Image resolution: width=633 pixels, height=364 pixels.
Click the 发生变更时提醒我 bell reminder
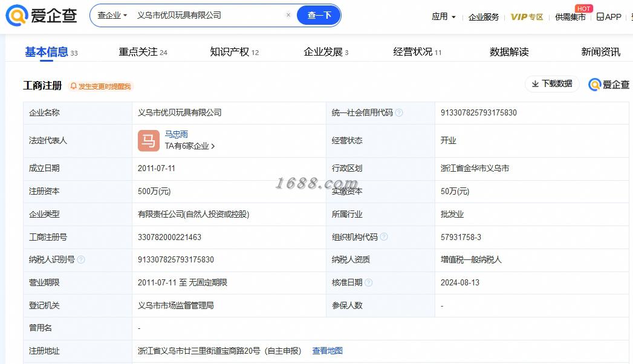[100, 86]
